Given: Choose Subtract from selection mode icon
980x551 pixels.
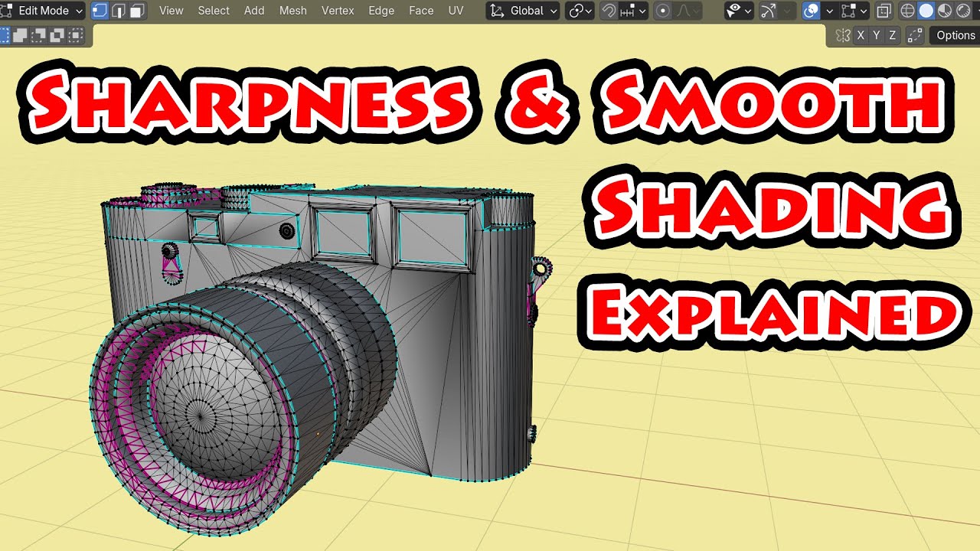Looking at the screenshot, I should 39,35.
